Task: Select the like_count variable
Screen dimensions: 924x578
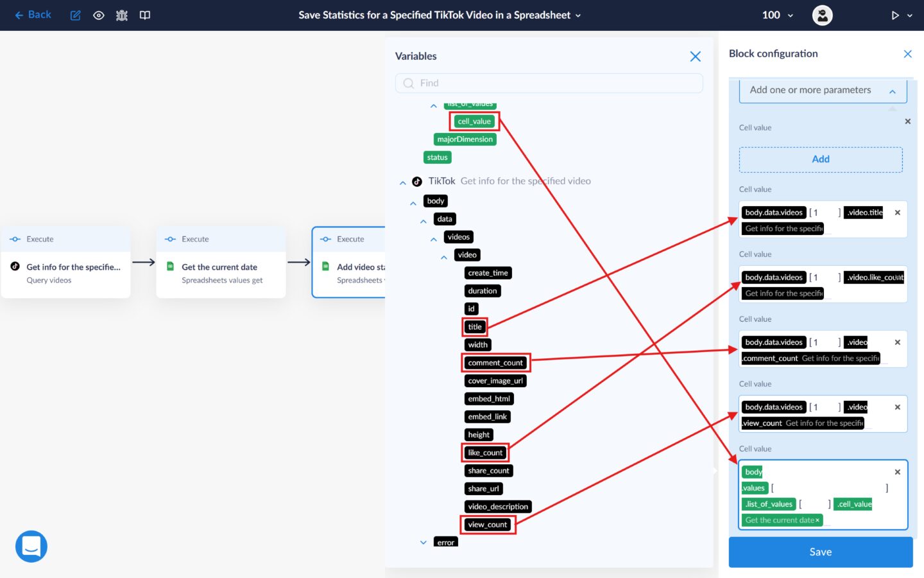Action: pyautogui.click(x=485, y=453)
